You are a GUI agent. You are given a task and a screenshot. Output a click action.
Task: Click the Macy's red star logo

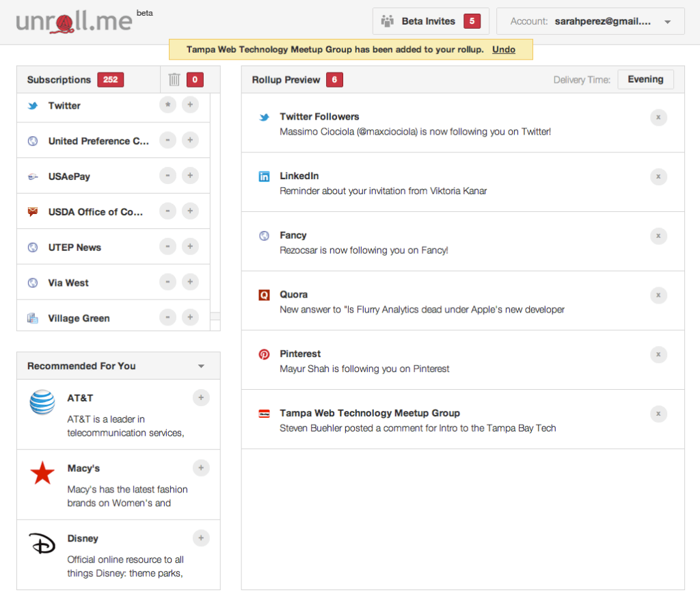coord(42,473)
